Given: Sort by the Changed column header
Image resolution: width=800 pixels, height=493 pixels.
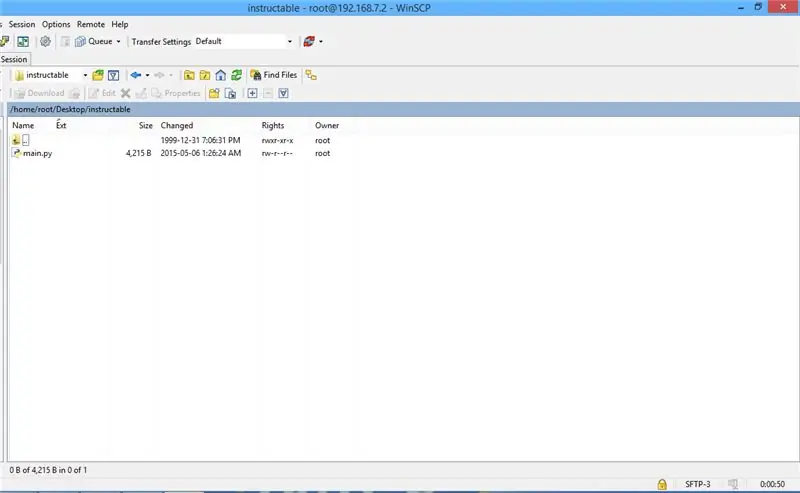Looking at the screenshot, I should (x=177, y=125).
